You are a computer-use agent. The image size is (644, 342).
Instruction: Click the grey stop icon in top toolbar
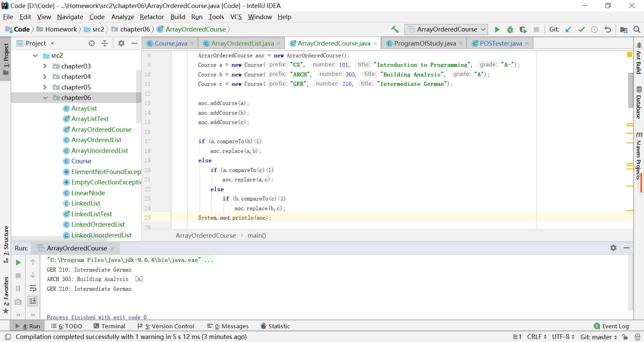point(536,30)
